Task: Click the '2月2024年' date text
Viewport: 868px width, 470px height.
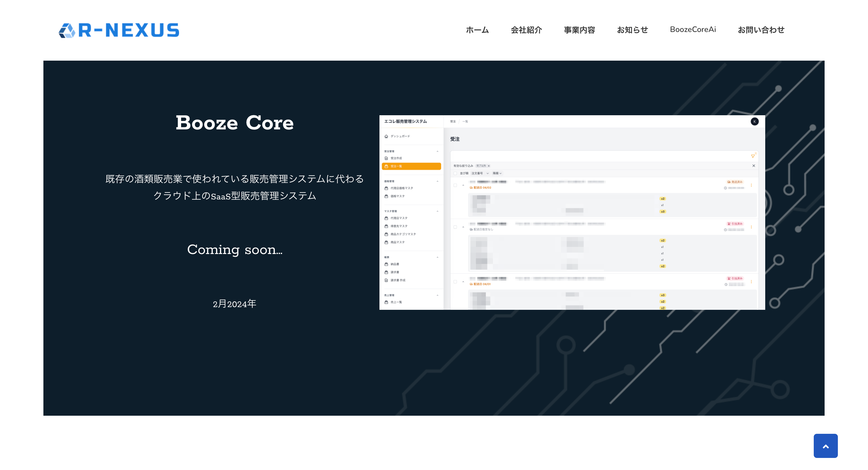Action: point(234,304)
